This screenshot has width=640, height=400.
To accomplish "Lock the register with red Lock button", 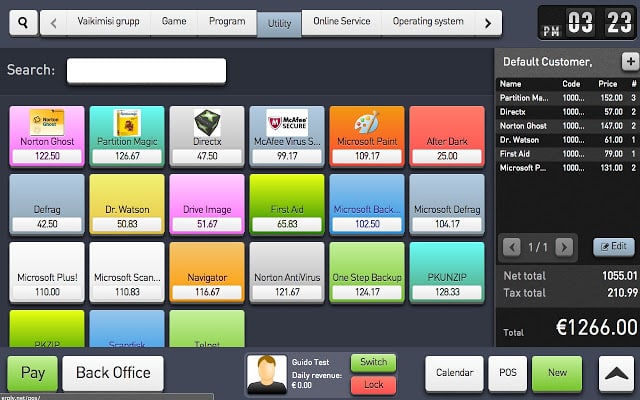I will click(373, 385).
